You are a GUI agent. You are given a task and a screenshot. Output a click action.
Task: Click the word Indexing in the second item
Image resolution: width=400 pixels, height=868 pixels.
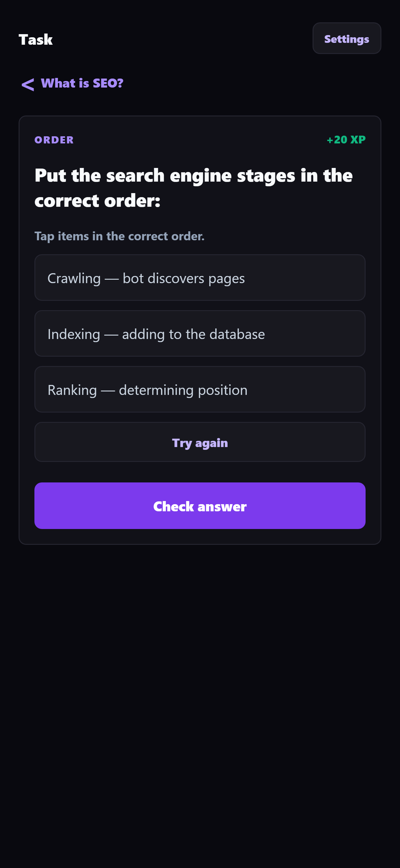(74, 334)
